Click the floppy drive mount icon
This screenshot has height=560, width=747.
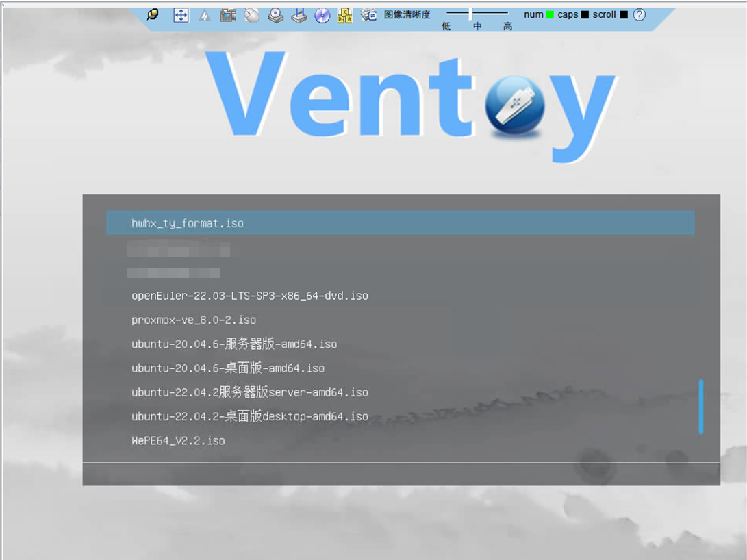pos(299,15)
